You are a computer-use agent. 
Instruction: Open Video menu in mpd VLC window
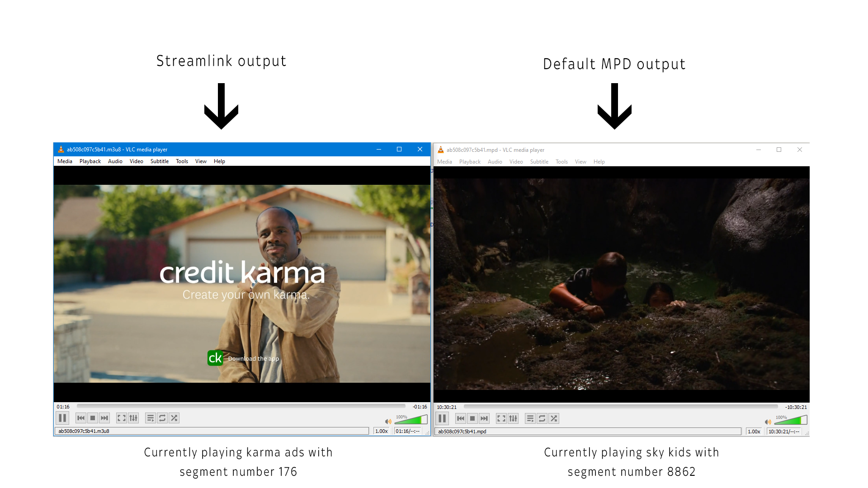516,162
